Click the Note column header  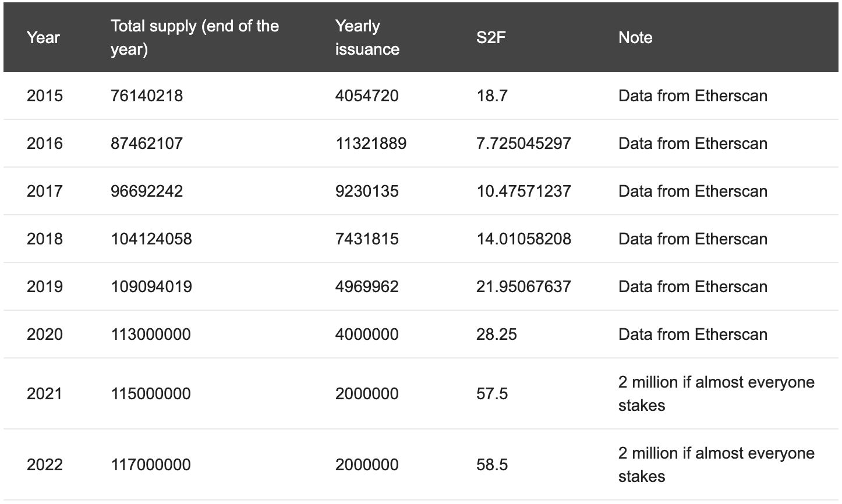point(635,38)
